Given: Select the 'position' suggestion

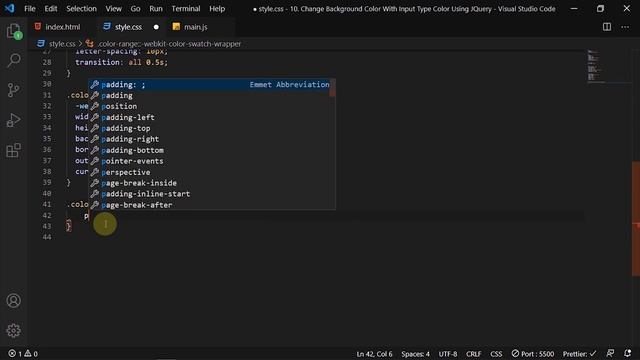Looking at the screenshot, I should [x=209, y=106].
